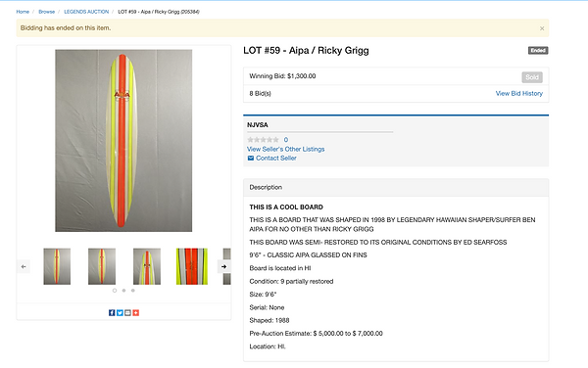
Task: Select the red stripe close-up thumbnail
Action: (192, 266)
